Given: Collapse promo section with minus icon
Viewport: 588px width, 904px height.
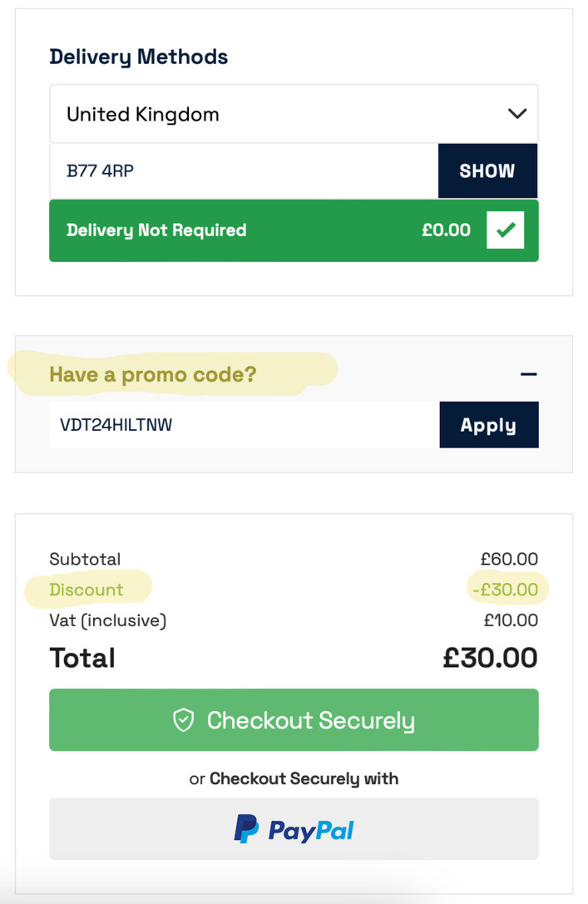Looking at the screenshot, I should 528,375.
